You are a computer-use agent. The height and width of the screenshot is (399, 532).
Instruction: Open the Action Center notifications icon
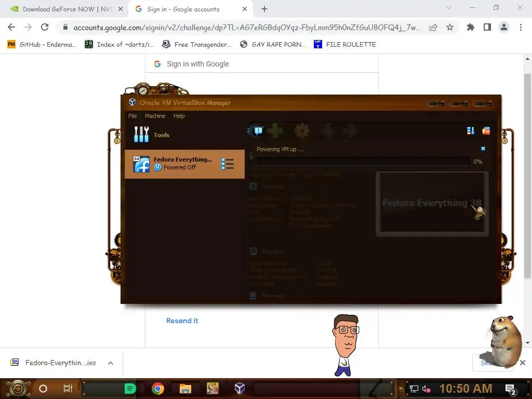coord(511,389)
